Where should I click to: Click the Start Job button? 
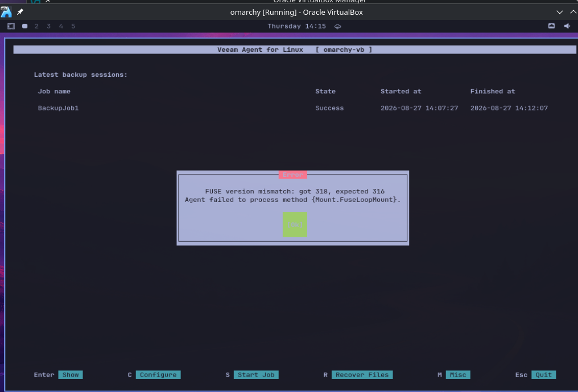coord(256,375)
